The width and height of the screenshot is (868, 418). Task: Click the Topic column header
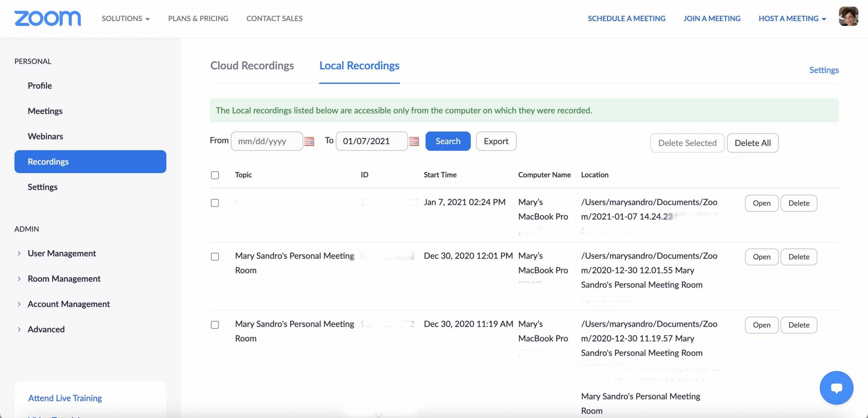pos(243,175)
